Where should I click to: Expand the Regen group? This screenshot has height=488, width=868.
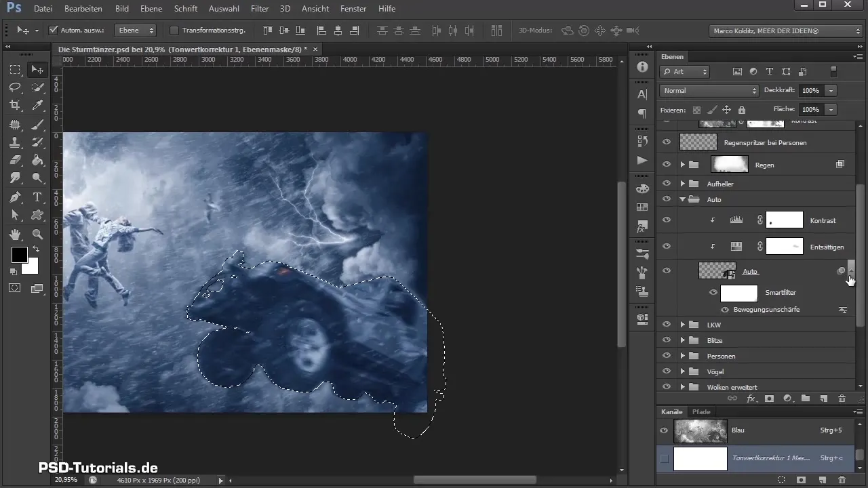click(x=683, y=165)
